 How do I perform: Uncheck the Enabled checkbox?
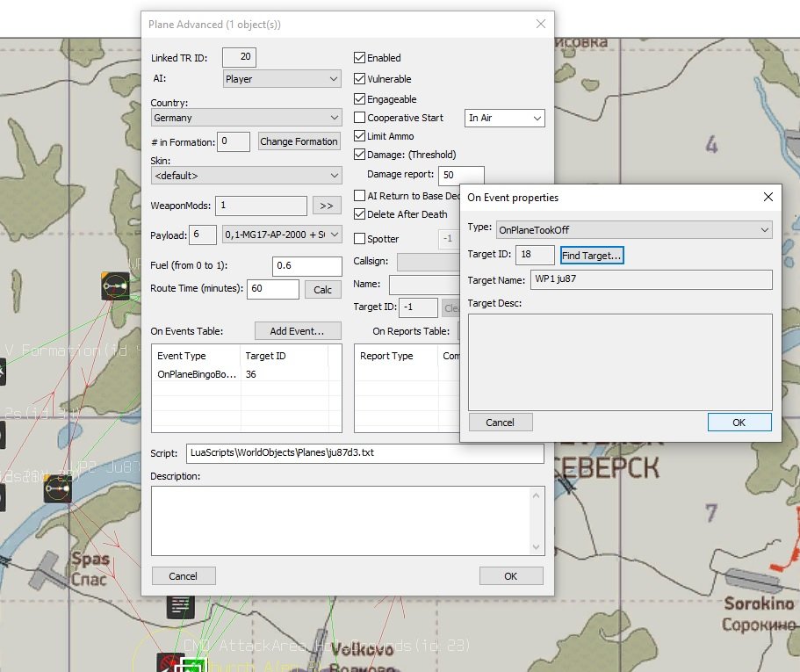360,58
